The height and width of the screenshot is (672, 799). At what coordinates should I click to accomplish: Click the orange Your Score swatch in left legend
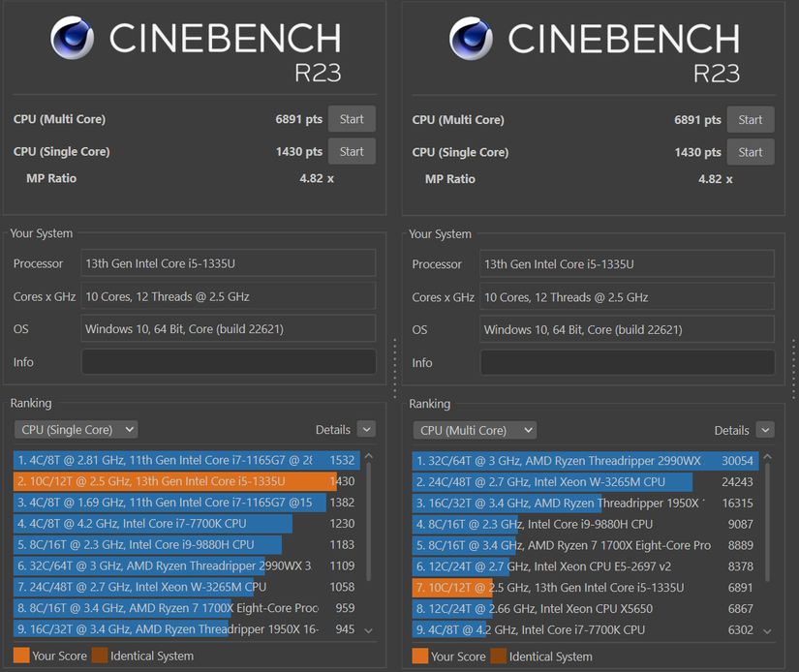(x=21, y=656)
